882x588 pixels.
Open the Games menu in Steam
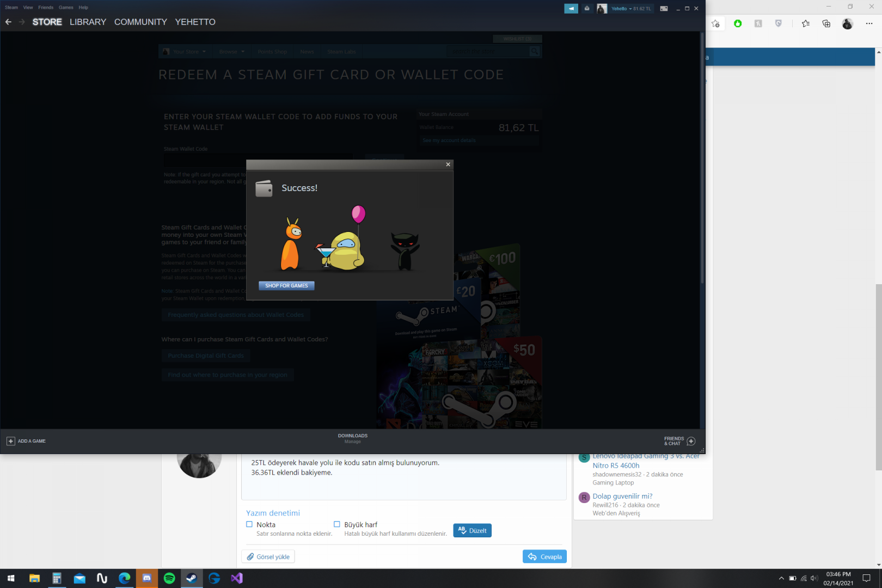[x=66, y=8]
